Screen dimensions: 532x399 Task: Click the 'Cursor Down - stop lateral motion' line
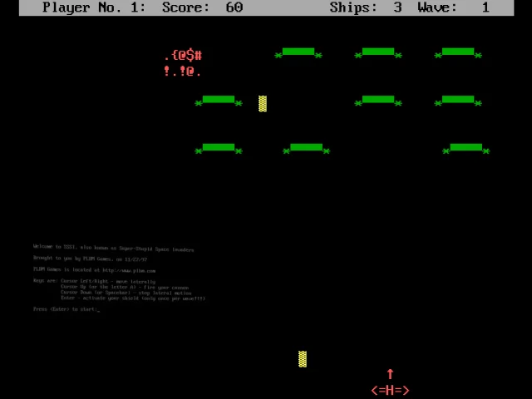point(126,293)
